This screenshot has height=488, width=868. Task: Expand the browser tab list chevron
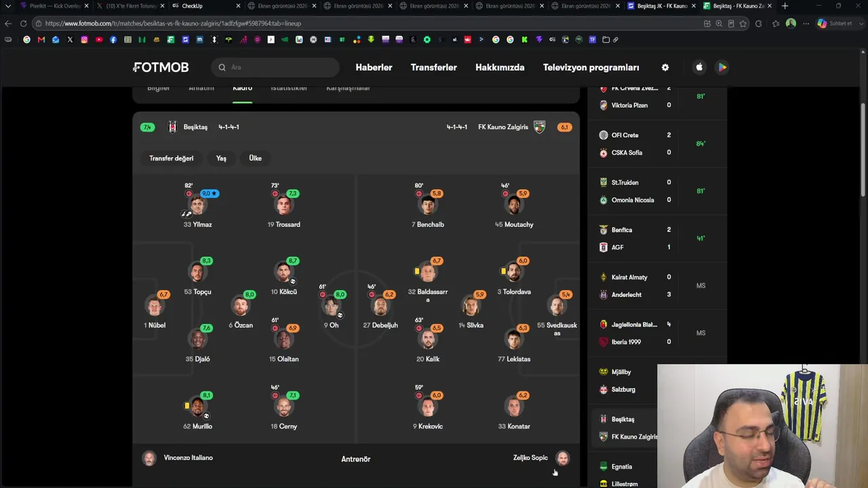point(7,6)
